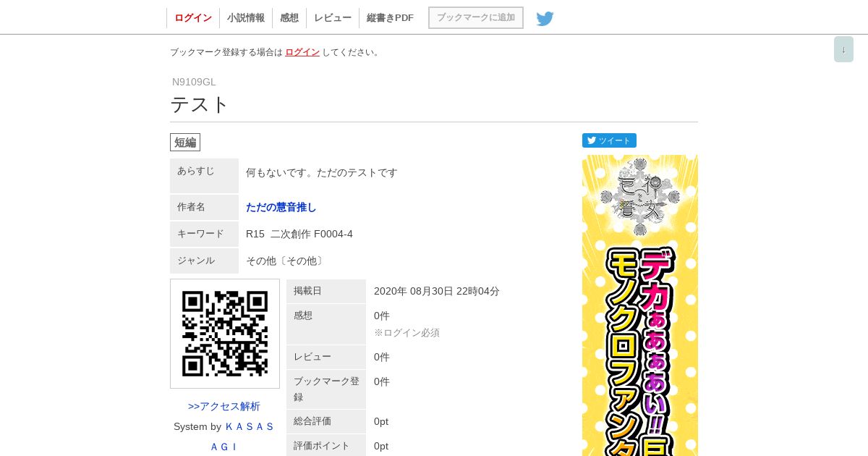Click the genre value その他〔その他〕

click(286, 261)
